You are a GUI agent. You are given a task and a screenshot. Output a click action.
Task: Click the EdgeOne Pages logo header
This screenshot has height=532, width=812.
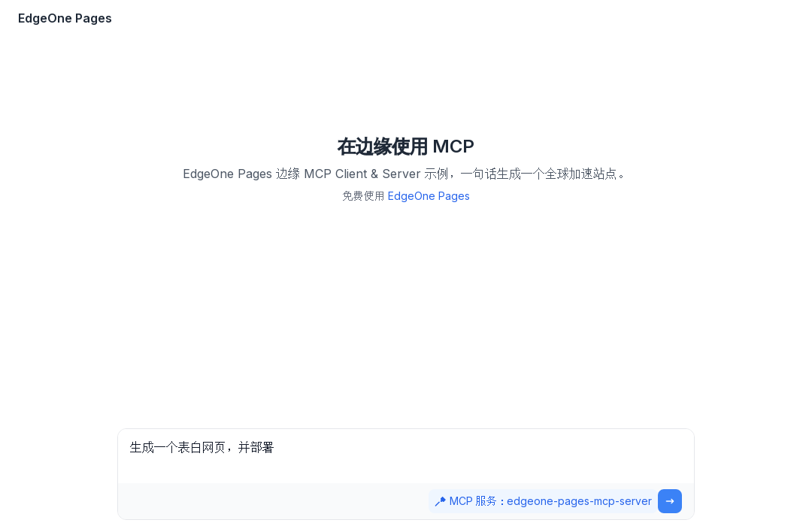pos(65,19)
